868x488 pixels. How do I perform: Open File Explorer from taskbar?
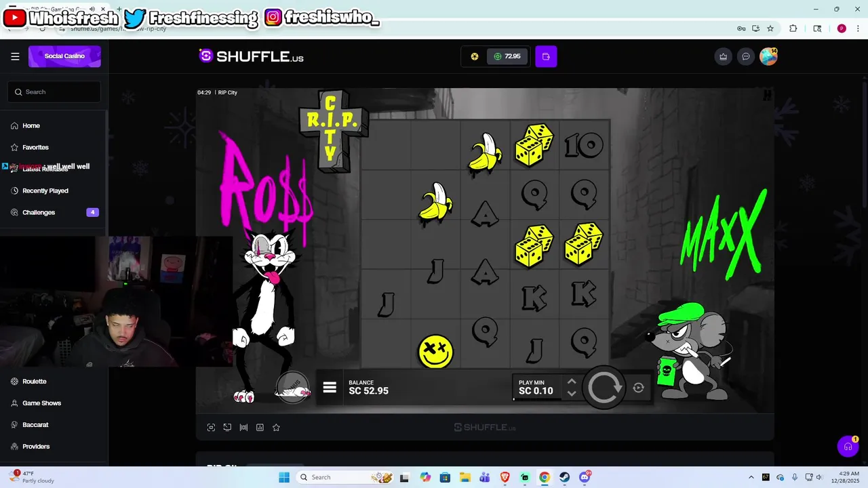465,477
